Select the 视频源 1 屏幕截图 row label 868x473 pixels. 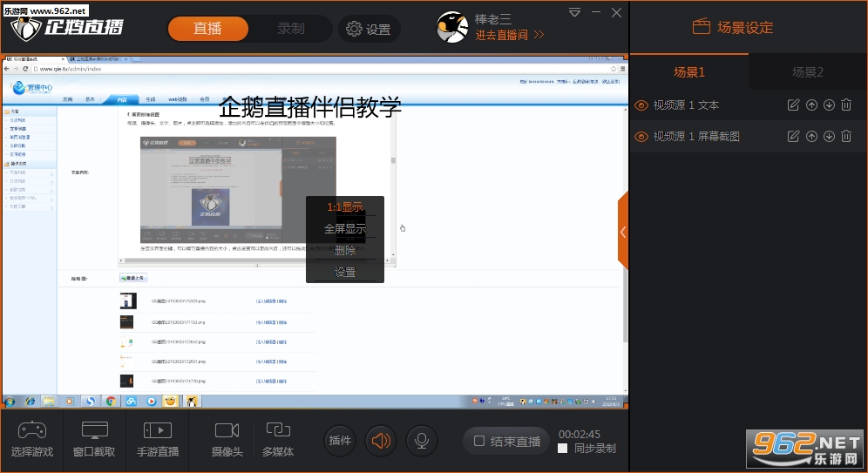pos(696,137)
